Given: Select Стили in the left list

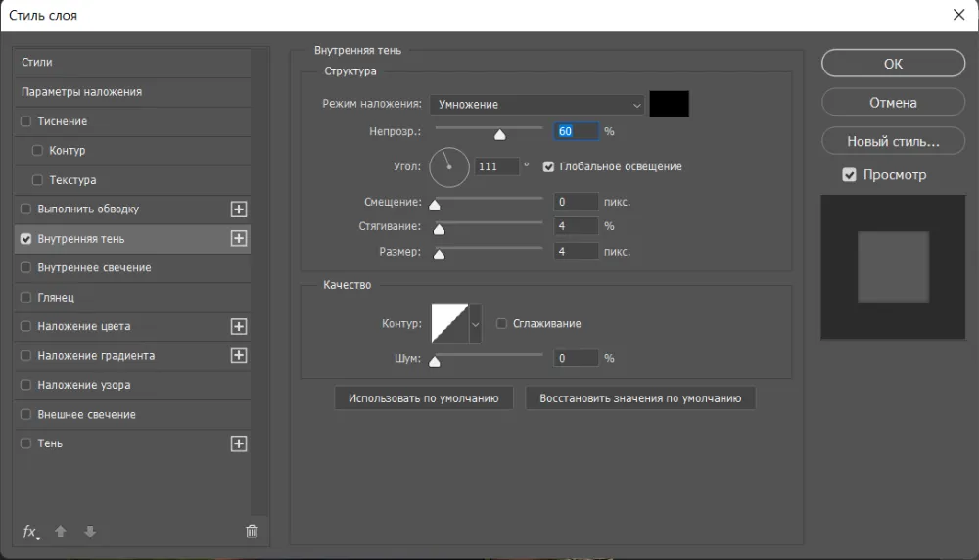Looking at the screenshot, I should [x=37, y=63].
